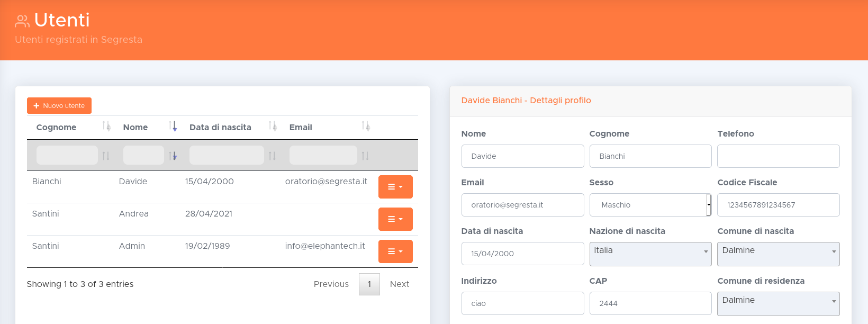868x324 pixels.
Task: Select page 1 in pagination
Action: point(369,284)
